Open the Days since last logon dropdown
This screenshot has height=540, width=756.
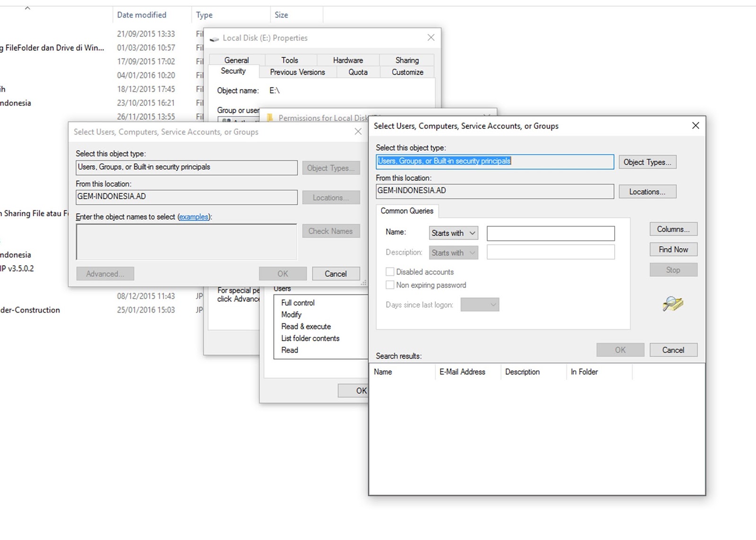480,305
